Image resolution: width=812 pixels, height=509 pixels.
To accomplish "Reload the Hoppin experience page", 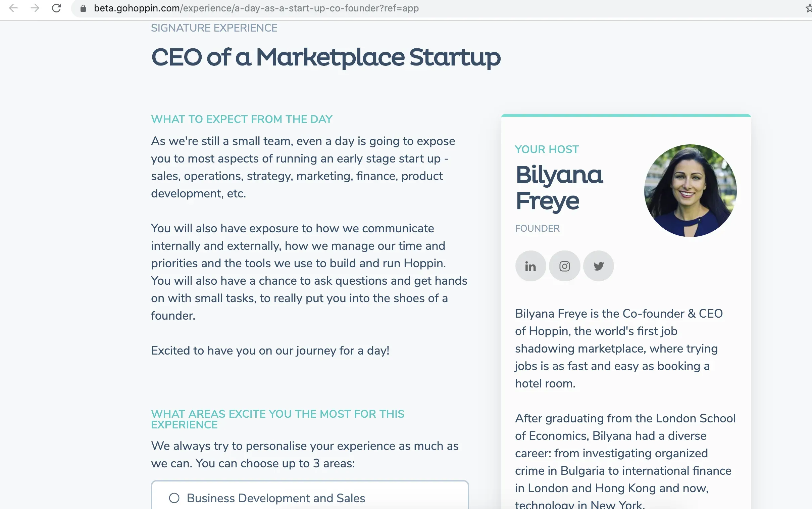I will (x=56, y=8).
